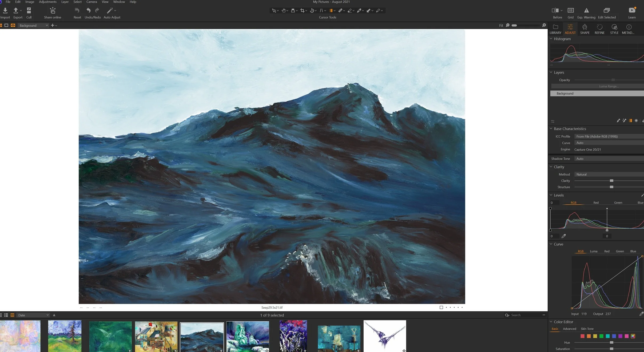
Task: Click the Auto Adjust magic wand
Action: 110,10
